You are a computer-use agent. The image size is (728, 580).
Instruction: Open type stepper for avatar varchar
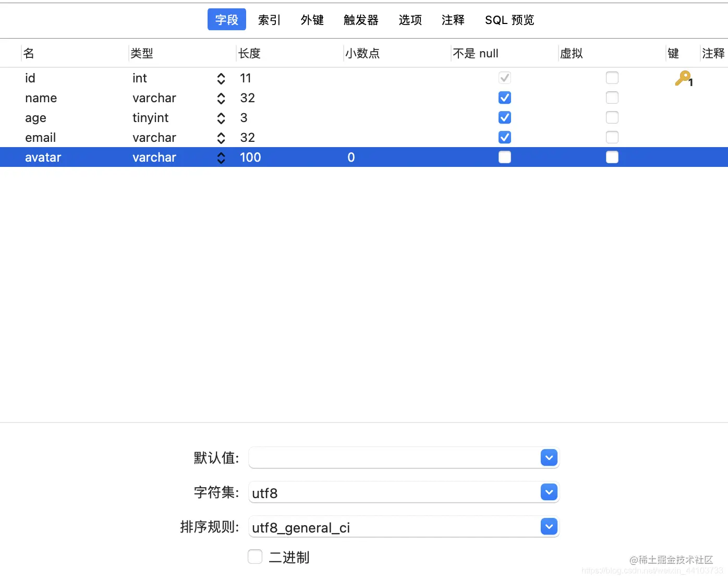[x=221, y=158]
